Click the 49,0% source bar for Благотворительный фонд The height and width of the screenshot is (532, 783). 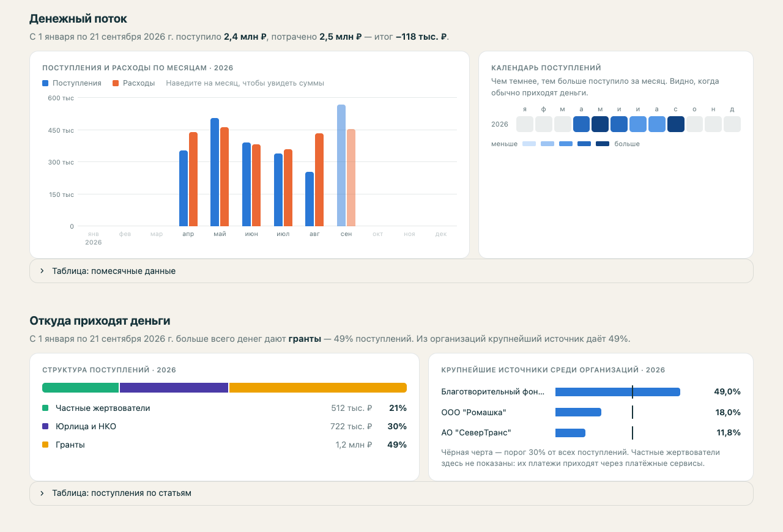618,392
